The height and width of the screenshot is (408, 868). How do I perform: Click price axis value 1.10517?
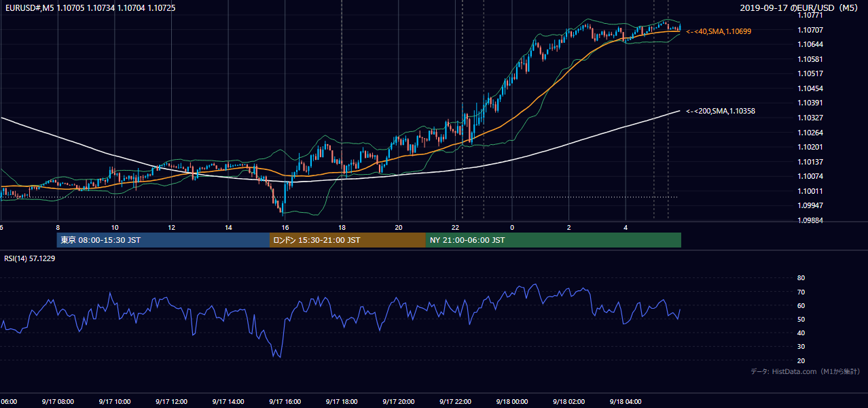tap(810, 73)
